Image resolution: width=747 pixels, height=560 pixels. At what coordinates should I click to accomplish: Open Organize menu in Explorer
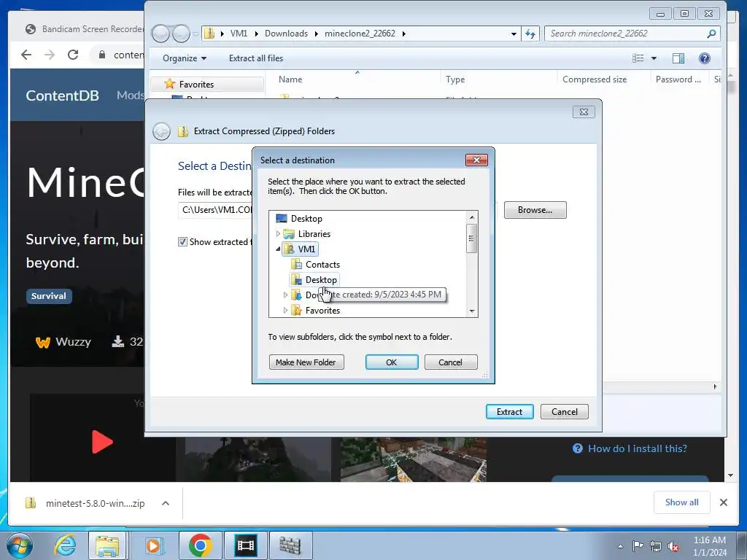185,58
